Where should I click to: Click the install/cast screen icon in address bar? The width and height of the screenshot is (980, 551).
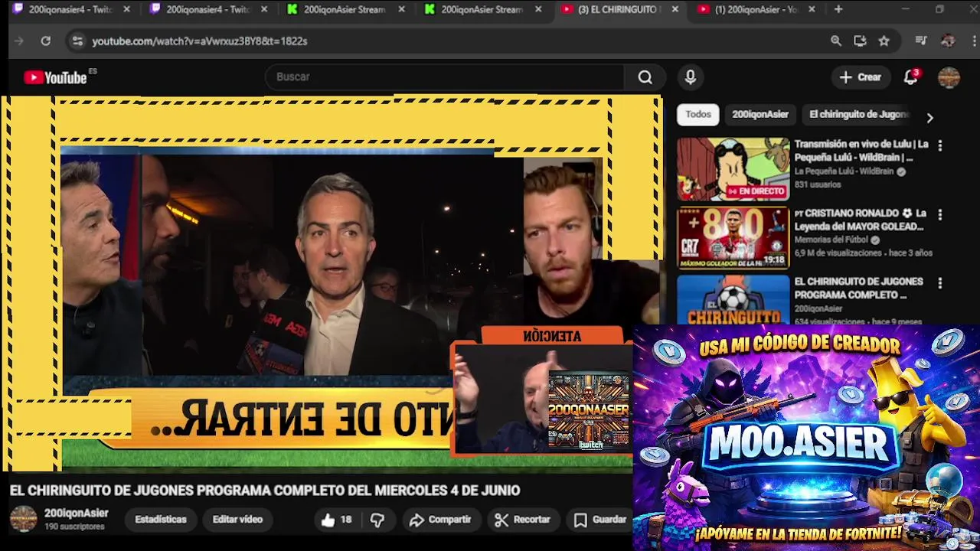tap(860, 41)
